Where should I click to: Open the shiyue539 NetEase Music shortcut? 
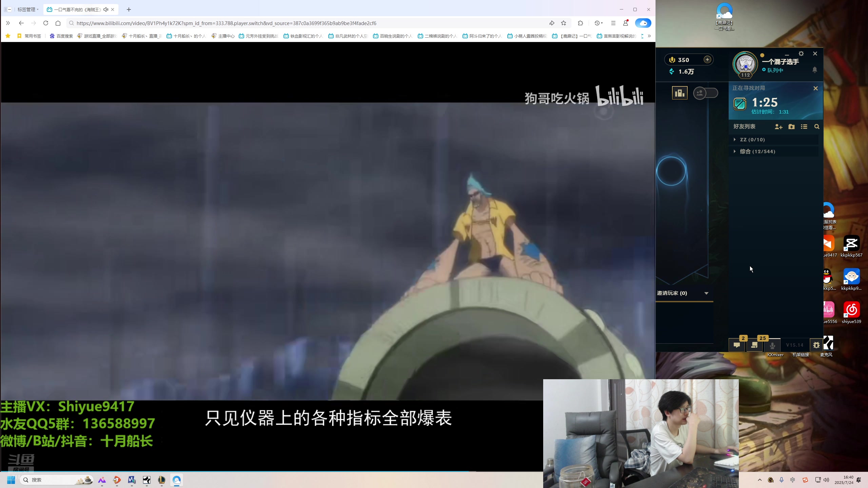pyautogui.click(x=851, y=313)
